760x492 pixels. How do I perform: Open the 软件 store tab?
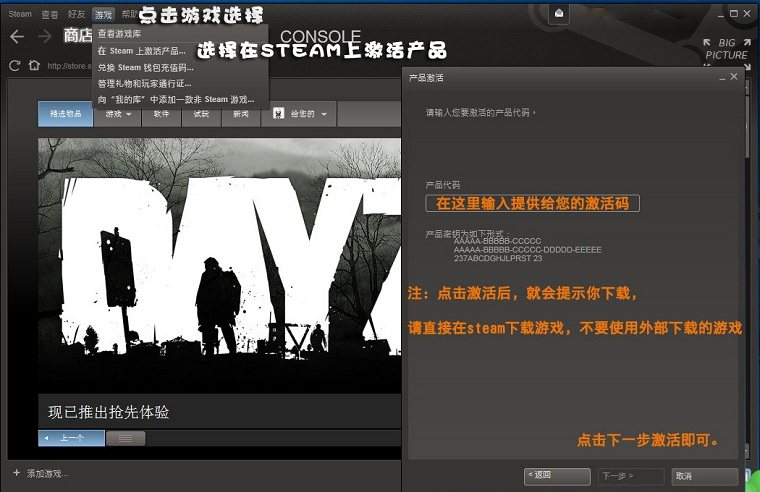click(x=161, y=114)
